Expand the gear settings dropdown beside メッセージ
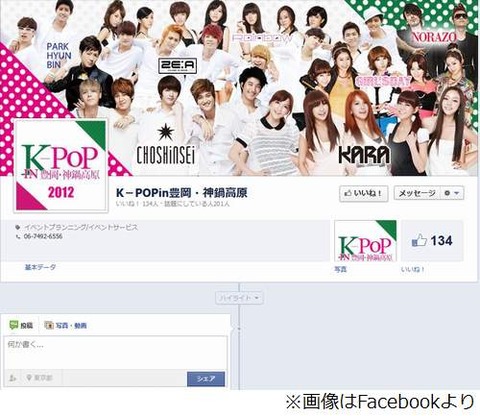The width and height of the screenshot is (480, 416). [x=452, y=193]
